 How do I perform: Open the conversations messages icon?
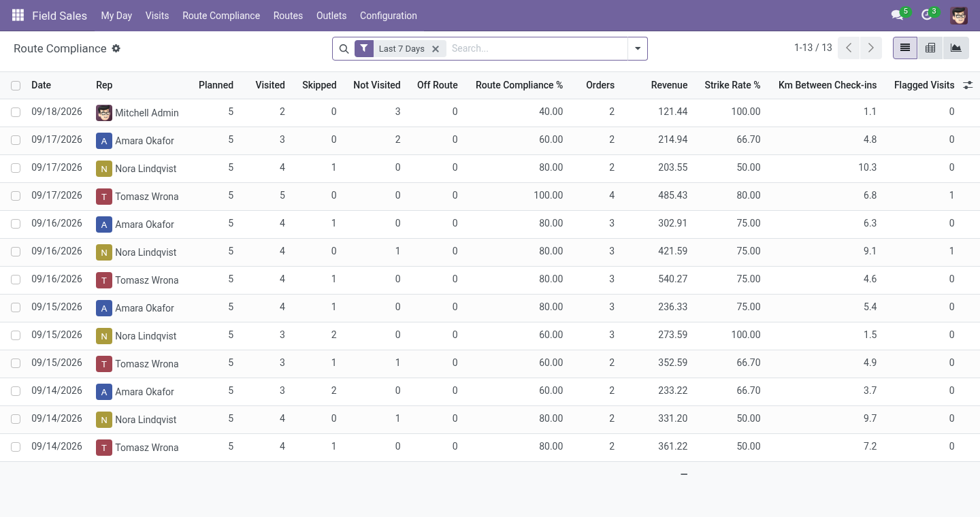pos(897,15)
